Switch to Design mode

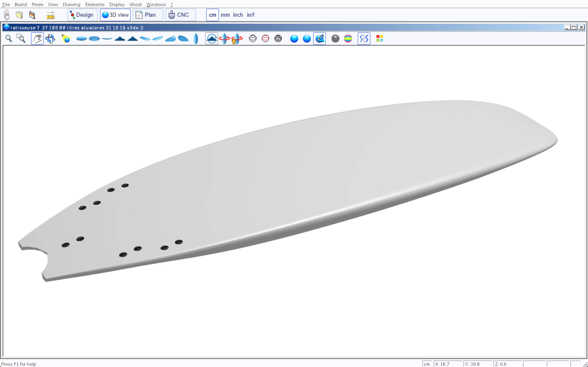pyautogui.click(x=82, y=15)
